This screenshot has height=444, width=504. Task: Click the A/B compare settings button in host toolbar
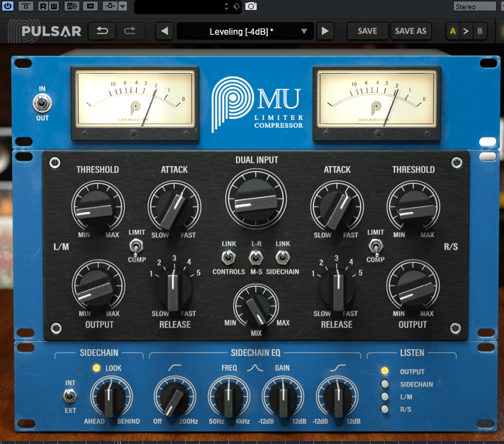pos(72,6)
